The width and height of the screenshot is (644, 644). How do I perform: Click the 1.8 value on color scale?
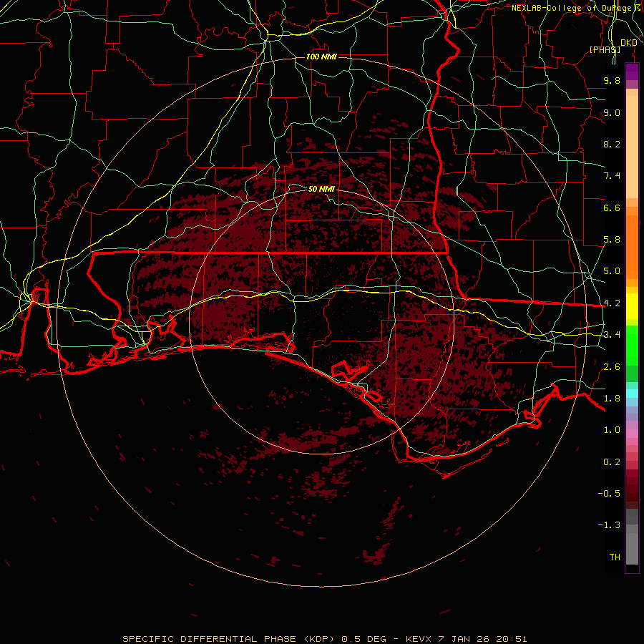(x=612, y=399)
